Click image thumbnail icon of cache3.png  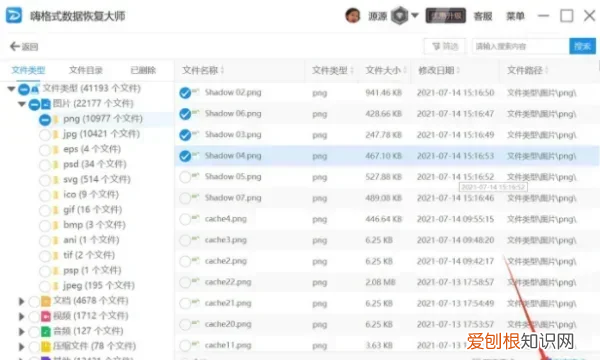pos(196,239)
